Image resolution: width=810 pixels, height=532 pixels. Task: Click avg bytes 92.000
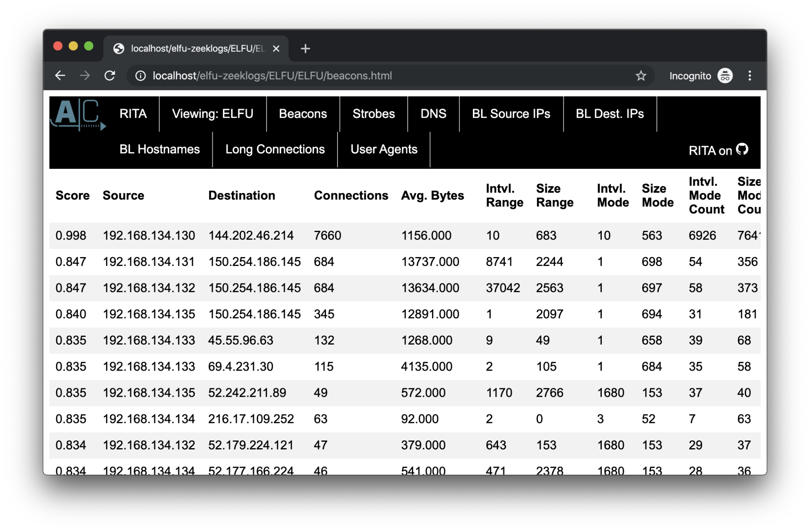click(420, 419)
